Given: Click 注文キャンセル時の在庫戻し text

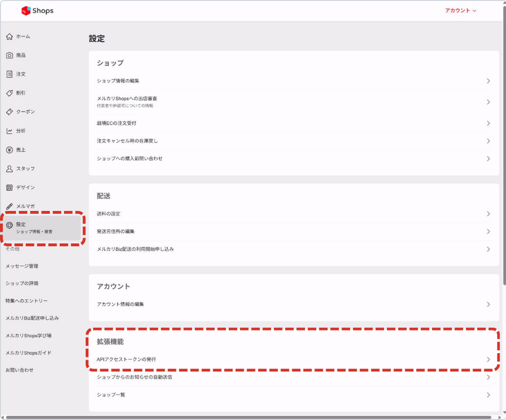Looking at the screenshot, I should [128, 141].
